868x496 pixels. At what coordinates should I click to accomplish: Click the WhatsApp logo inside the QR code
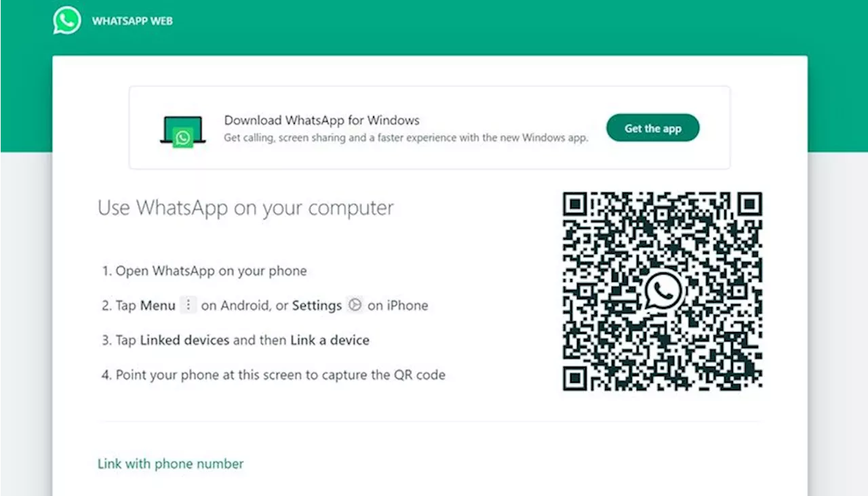click(x=663, y=291)
